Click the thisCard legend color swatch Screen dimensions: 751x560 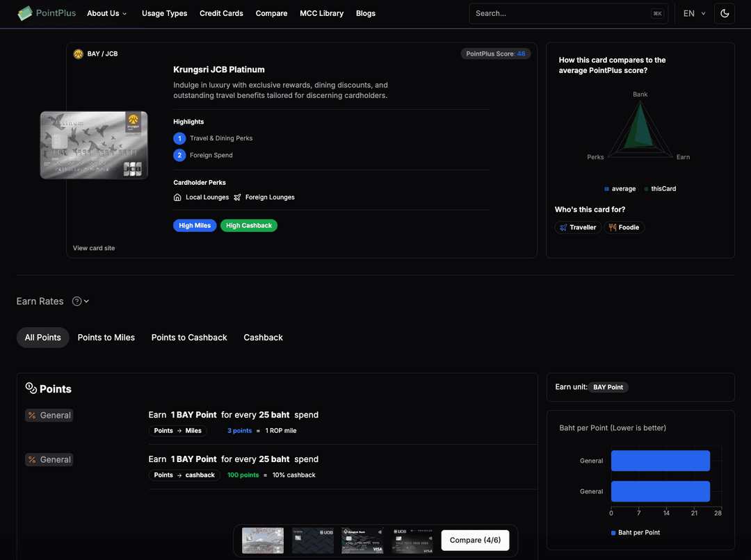[x=646, y=189]
